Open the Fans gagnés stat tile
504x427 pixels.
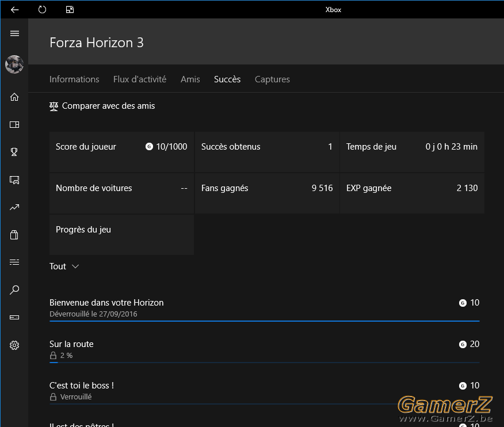(x=267, y=193)
